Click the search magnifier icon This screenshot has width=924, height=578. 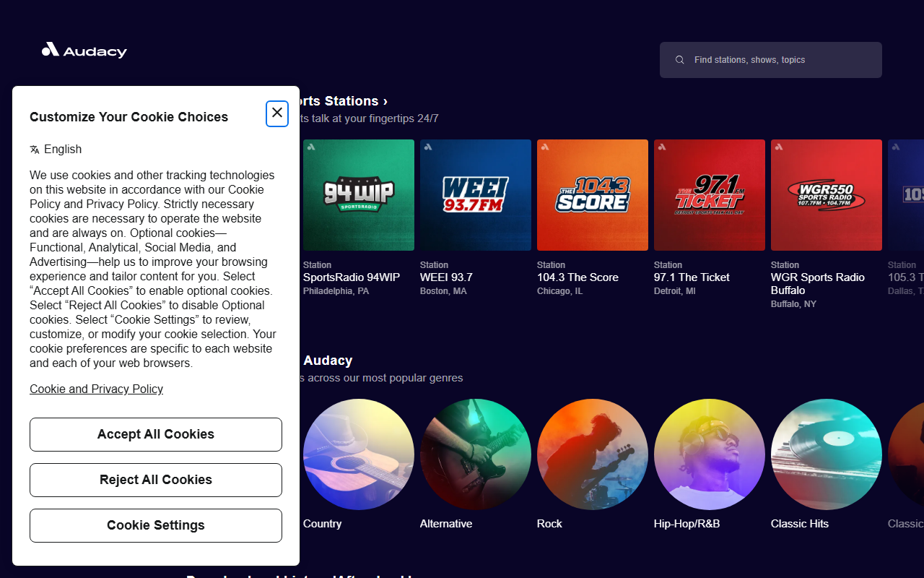pyautogui.click(x=679, y=60)
